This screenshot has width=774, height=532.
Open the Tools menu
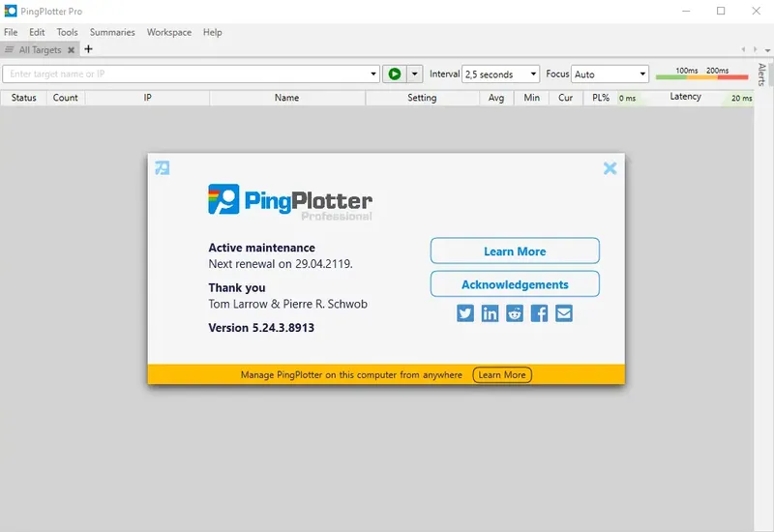point(67,32)
